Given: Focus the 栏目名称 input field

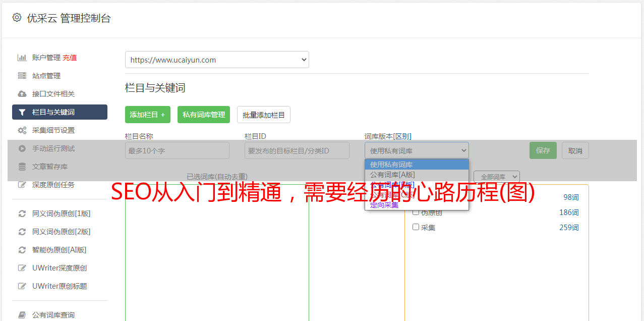Looking at the screenshot, I should (177, 150).
